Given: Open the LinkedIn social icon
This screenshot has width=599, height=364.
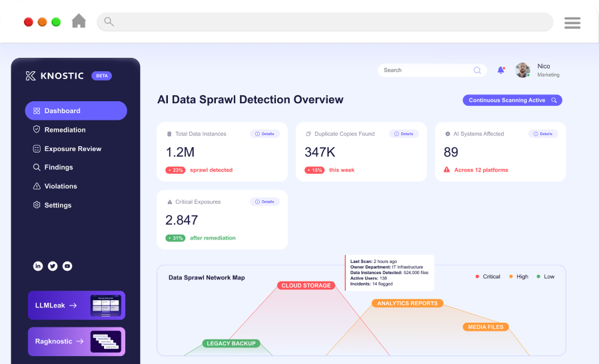Looking at the screenshot, I should pyautogui.click(x=38, y=266).
